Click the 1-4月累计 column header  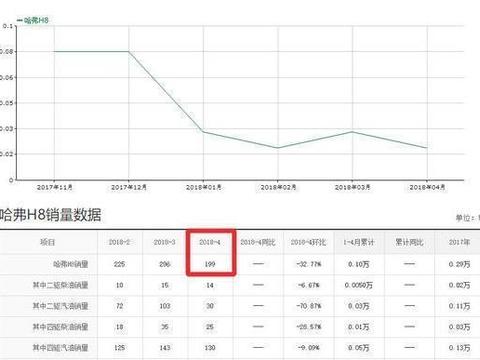point(359,242)
